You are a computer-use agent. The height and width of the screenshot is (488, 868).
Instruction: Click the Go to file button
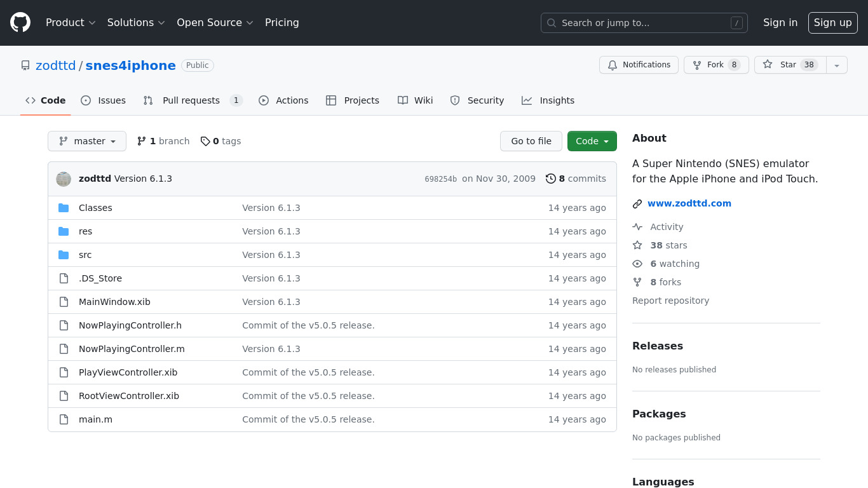(531, 141)
